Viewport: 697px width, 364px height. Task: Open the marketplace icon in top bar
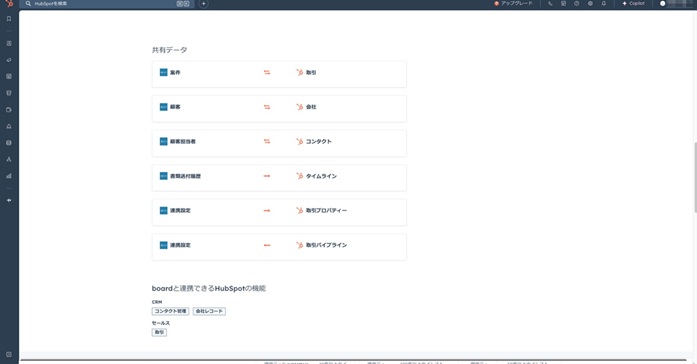(563, 4)
